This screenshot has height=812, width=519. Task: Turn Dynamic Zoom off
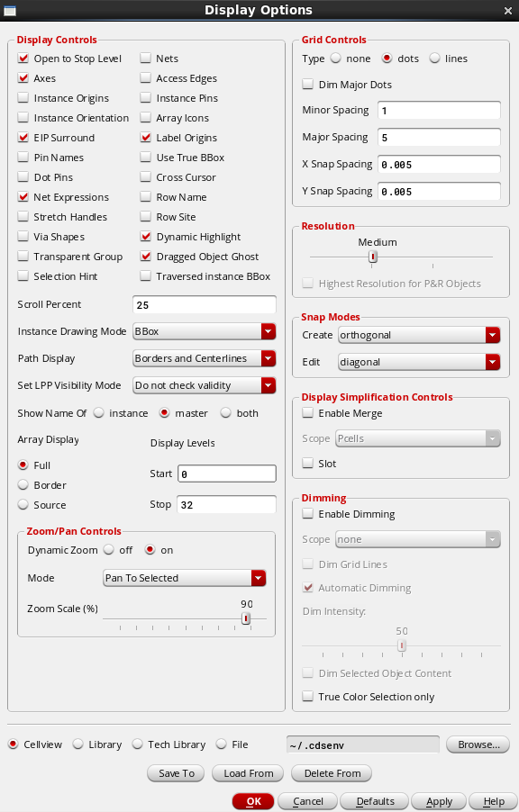point(108,549)
